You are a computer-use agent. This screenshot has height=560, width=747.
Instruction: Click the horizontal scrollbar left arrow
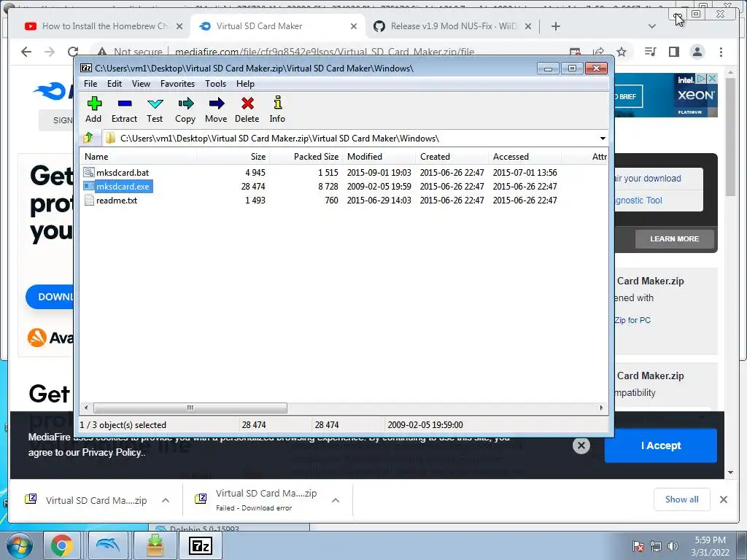coord(86,408)
